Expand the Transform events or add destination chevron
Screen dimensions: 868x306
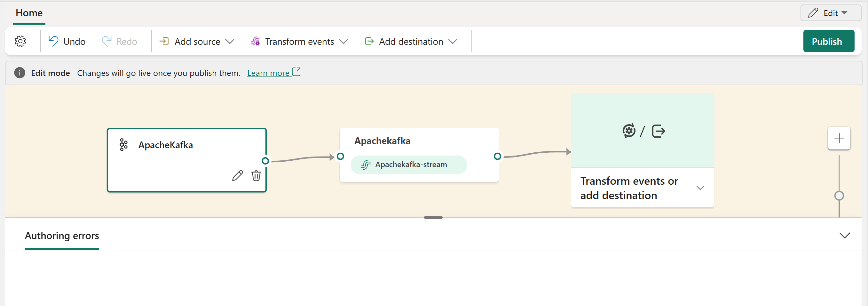[700, 188]
